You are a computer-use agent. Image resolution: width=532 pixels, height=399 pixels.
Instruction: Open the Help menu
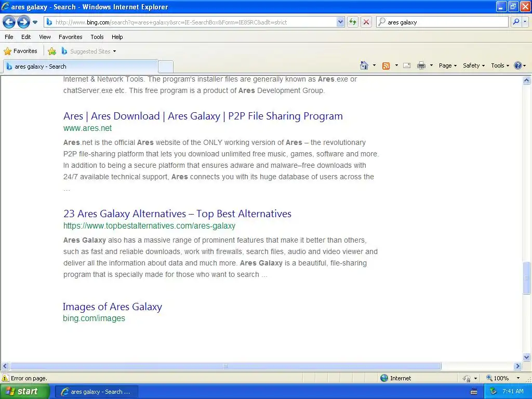[117, 37]
